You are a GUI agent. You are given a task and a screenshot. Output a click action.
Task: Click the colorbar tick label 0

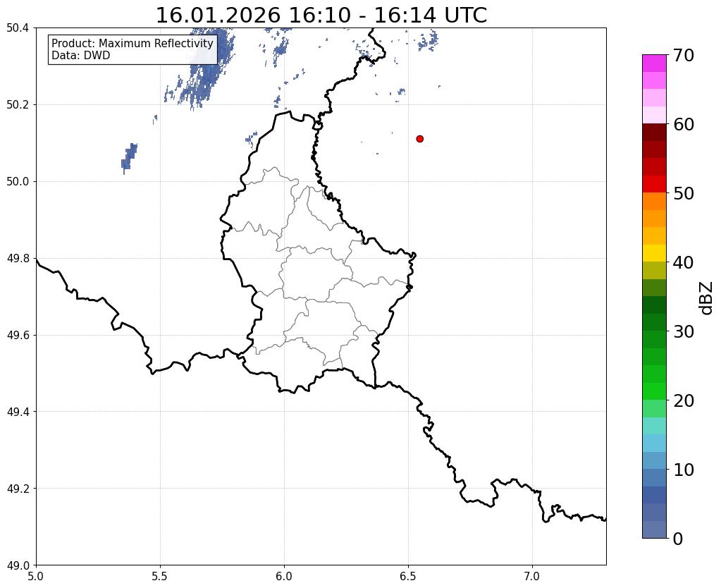click(x=678, y=539)
